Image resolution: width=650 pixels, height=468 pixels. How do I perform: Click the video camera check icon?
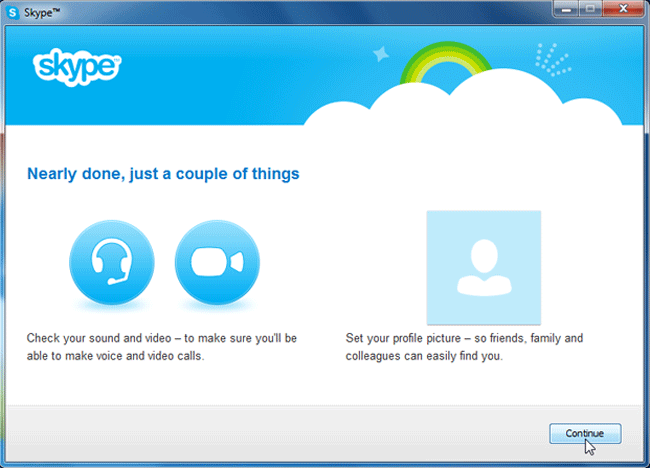[x=217, y=263]
